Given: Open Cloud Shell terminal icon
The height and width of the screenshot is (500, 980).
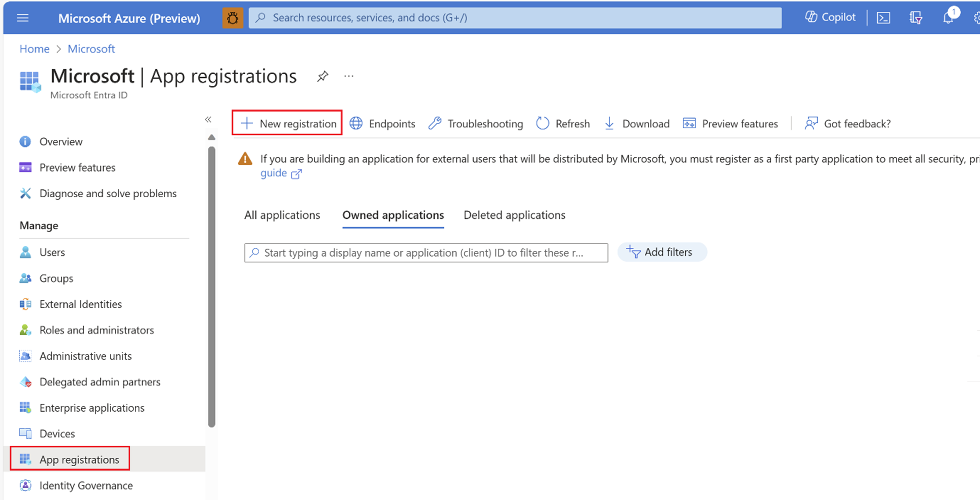Looking at the screenshot, I should click(x=883, y=18).
